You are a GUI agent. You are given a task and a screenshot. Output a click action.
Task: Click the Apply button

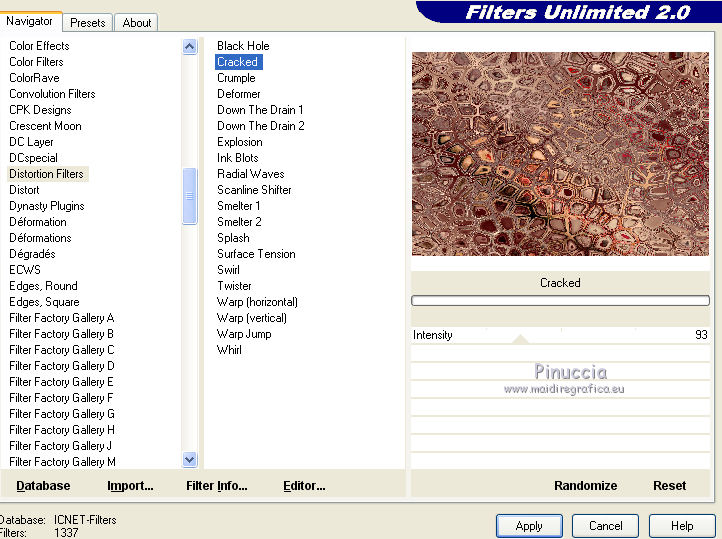[x=529, y=526]
